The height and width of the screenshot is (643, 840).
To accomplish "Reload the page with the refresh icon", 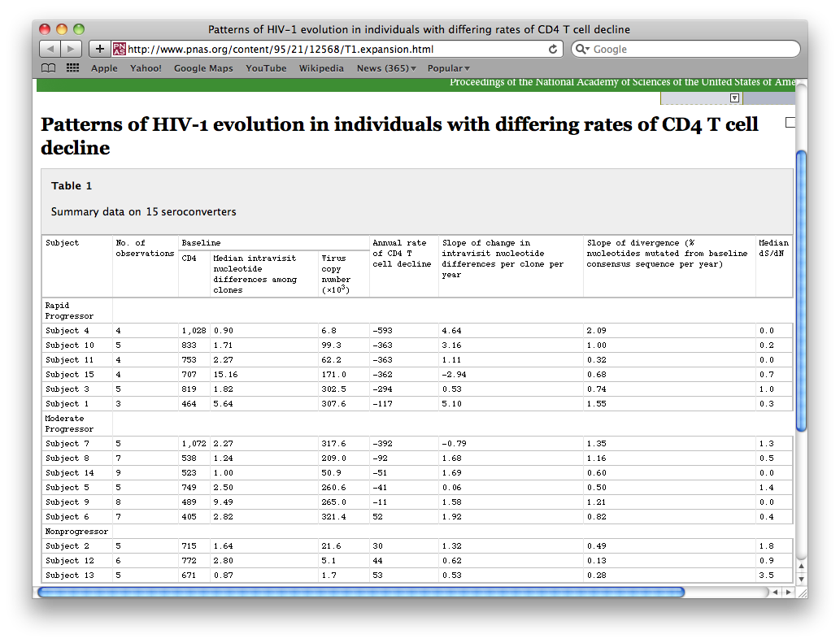I will 554,49.
